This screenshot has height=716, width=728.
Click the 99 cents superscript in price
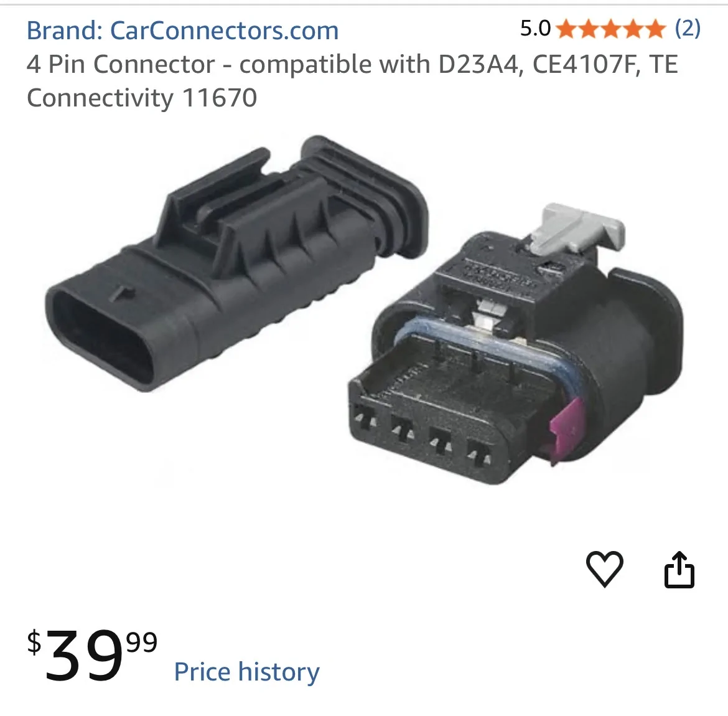click(x=142, y=642)
